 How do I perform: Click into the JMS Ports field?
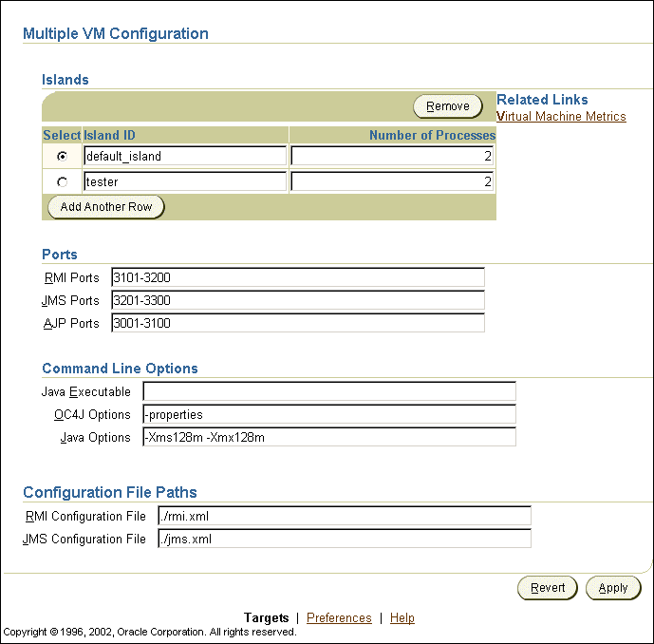coord(298,300)
